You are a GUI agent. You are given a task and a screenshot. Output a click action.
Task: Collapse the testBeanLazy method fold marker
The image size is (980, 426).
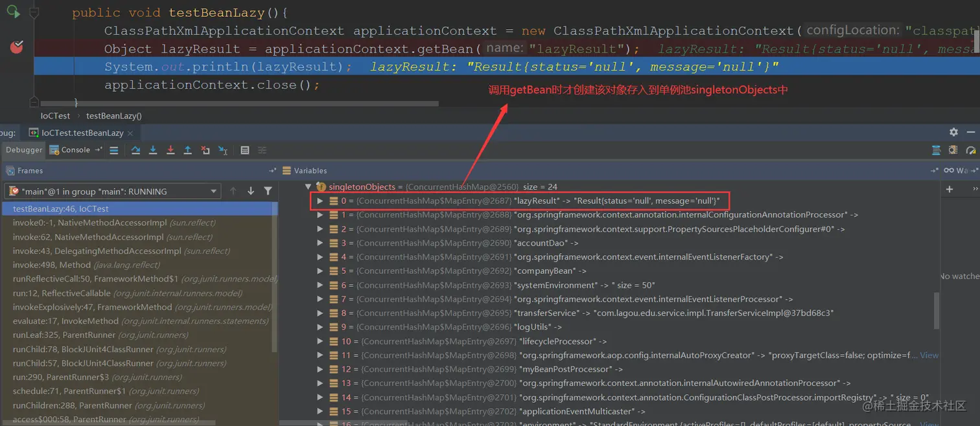point(34,12)
